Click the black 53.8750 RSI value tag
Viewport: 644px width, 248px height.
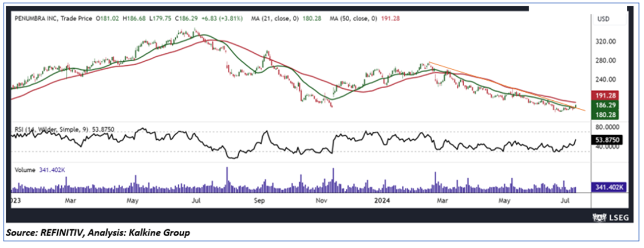pos(607,140)
